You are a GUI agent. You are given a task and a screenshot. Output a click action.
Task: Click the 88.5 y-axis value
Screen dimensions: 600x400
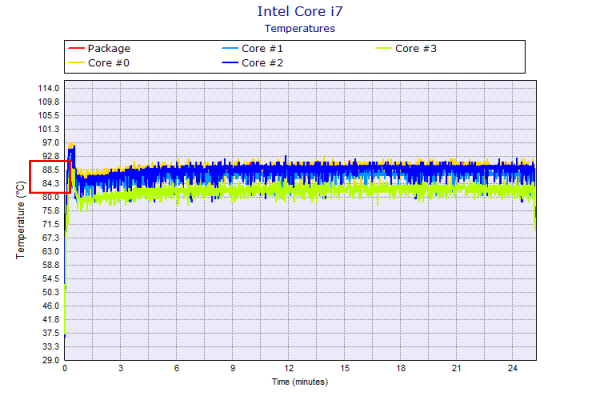click(51, 170)
